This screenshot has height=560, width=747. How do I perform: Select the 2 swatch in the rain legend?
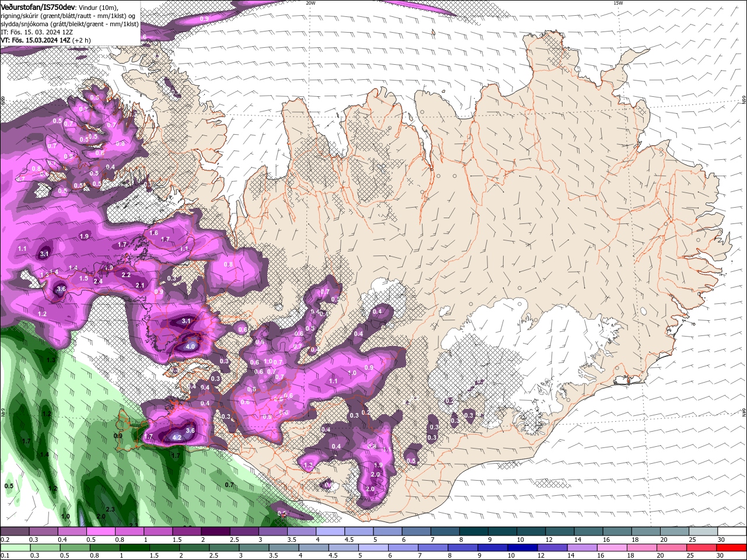(194, 548)
